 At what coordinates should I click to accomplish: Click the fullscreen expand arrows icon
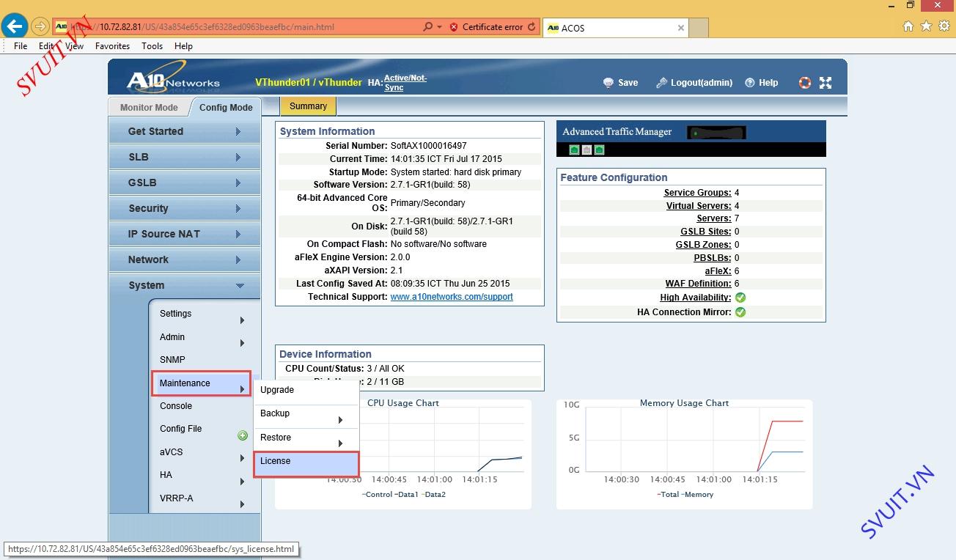point(826,83)
